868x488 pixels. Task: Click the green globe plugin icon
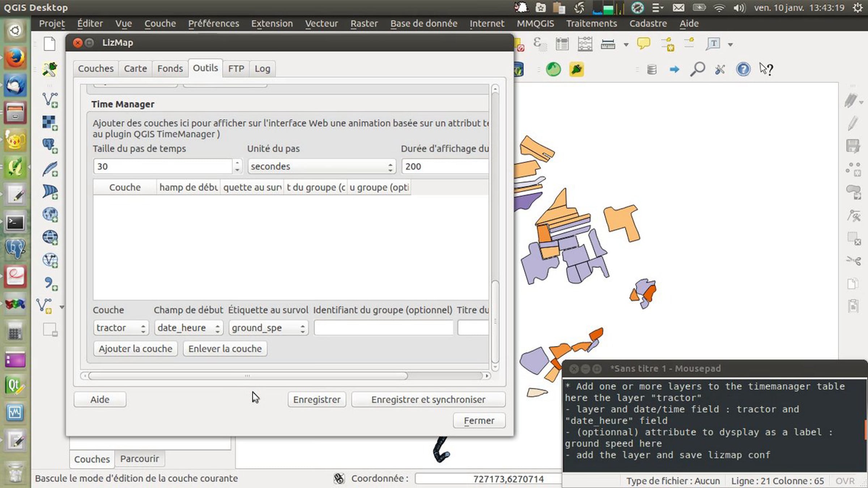click(553, 69)
